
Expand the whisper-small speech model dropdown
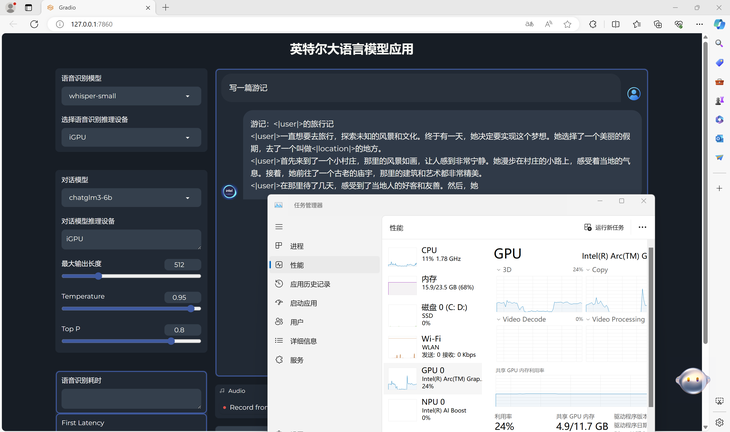(131, 96)
